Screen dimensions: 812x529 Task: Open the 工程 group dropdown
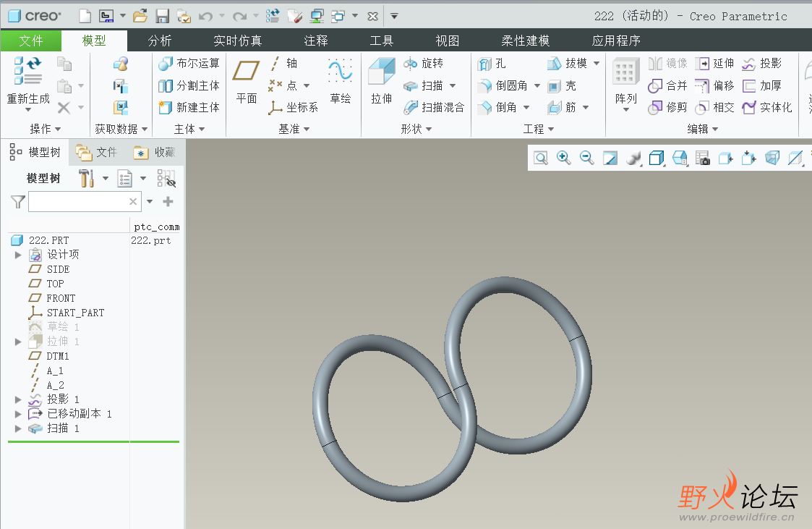point(539,129)
